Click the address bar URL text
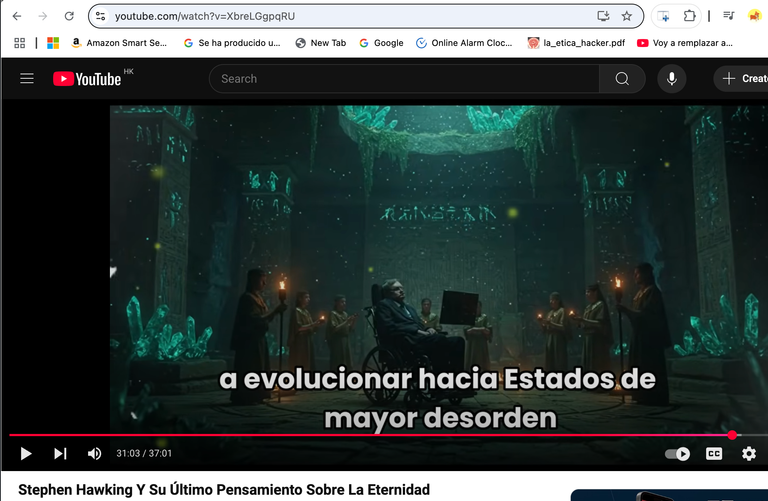The height and width of the screenshot is (501, 768). click(205, 16)
